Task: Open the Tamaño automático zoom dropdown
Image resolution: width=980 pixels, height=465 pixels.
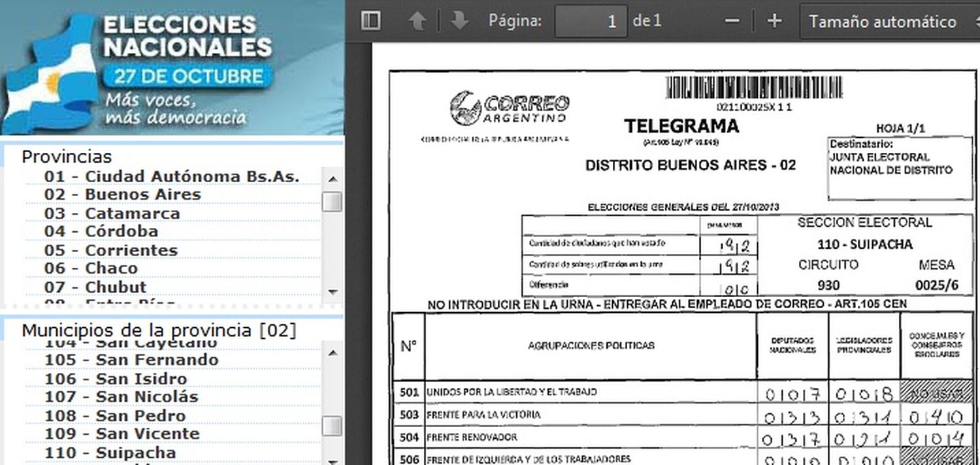Action: pos(890,22)
